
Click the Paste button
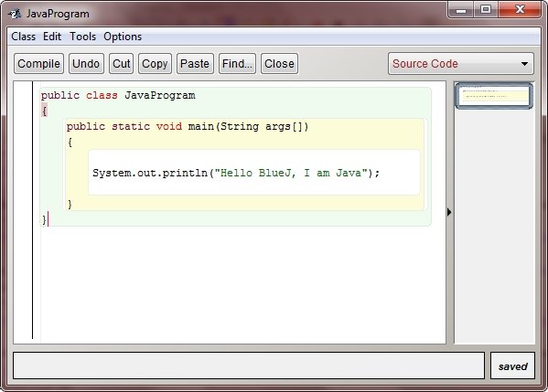point(195,64)
